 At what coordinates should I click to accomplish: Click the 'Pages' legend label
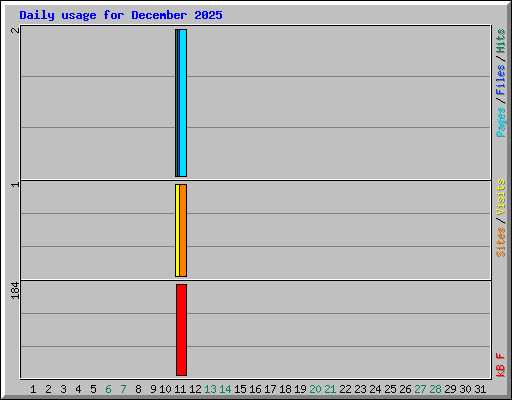[500, 122]
